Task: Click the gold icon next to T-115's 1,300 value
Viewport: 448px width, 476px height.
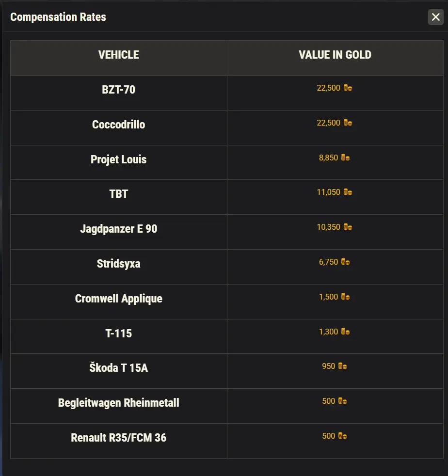Action: 344,332
